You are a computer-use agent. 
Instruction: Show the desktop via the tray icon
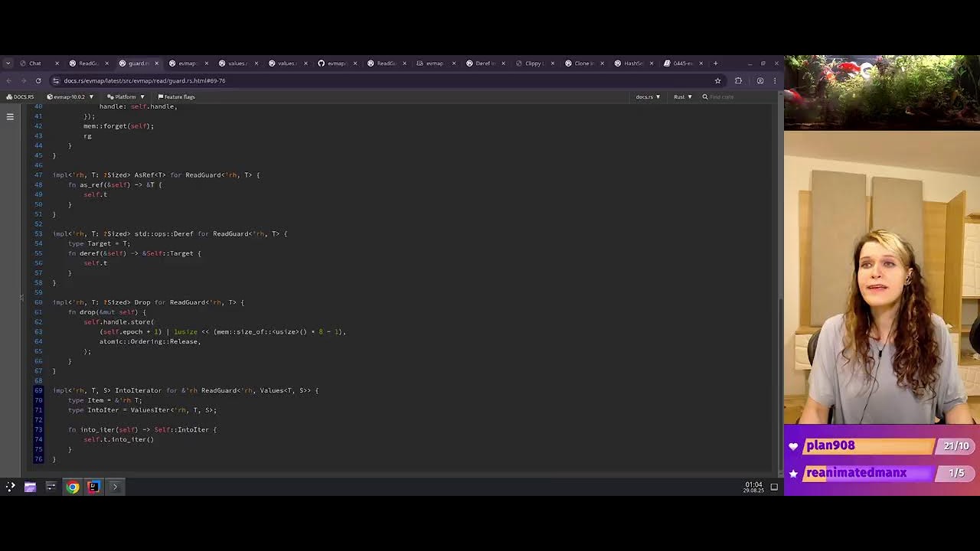tap(774, 487)
